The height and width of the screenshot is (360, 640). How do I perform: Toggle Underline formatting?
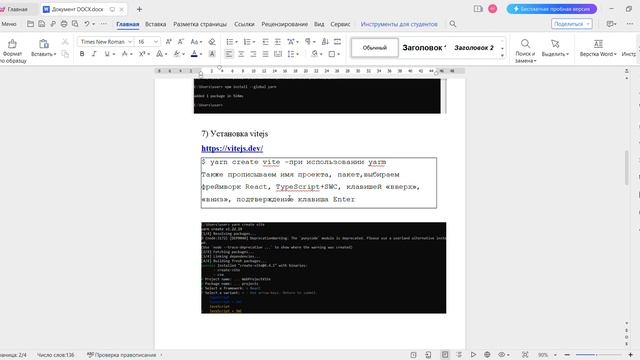pyautogui.click(x=107, y=54)
